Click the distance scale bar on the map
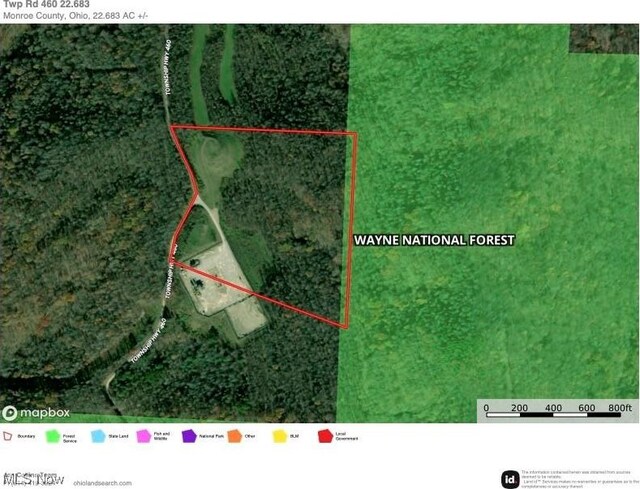 point(553,415)
